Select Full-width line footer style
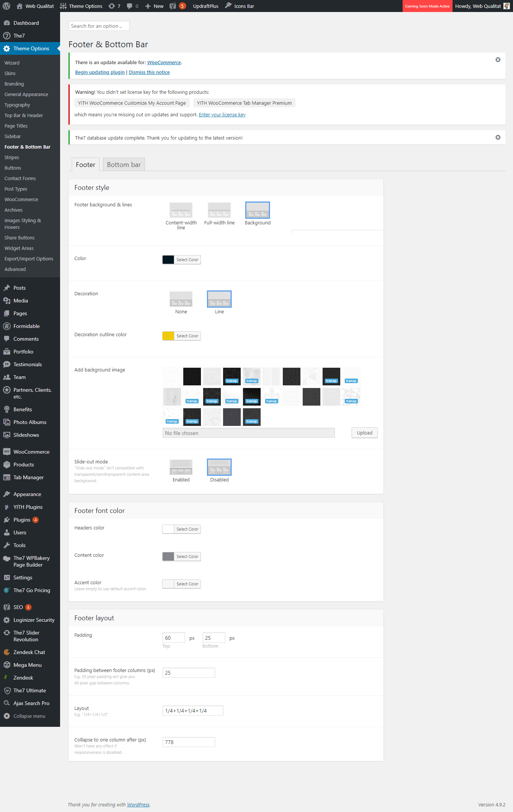The image size is (513, 812). pyautogui.click(x=219, y=210)
